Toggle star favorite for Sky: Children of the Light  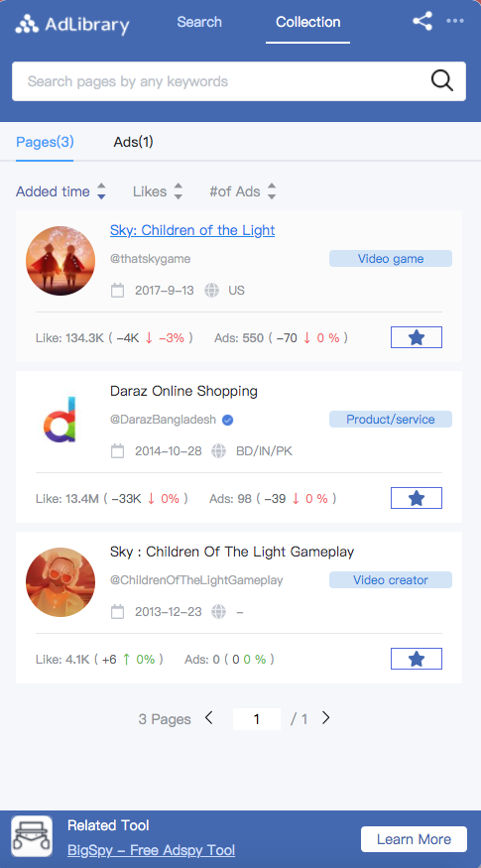417,337
